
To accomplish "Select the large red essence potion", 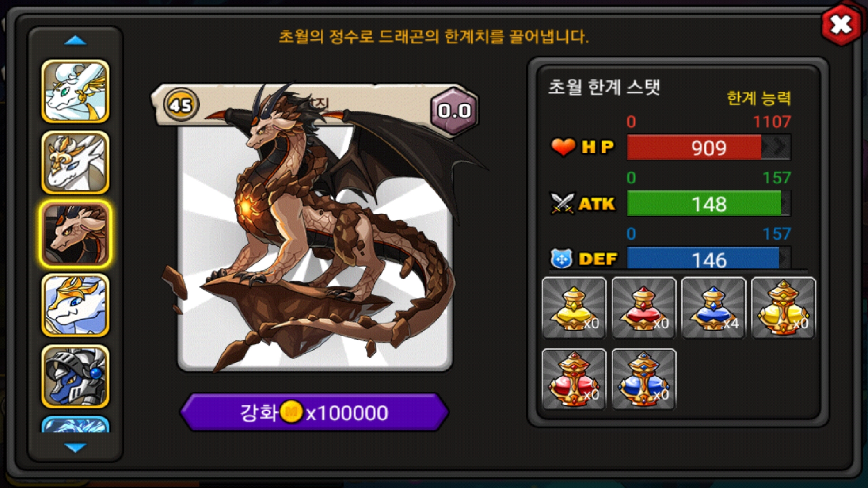I will 574,379.
